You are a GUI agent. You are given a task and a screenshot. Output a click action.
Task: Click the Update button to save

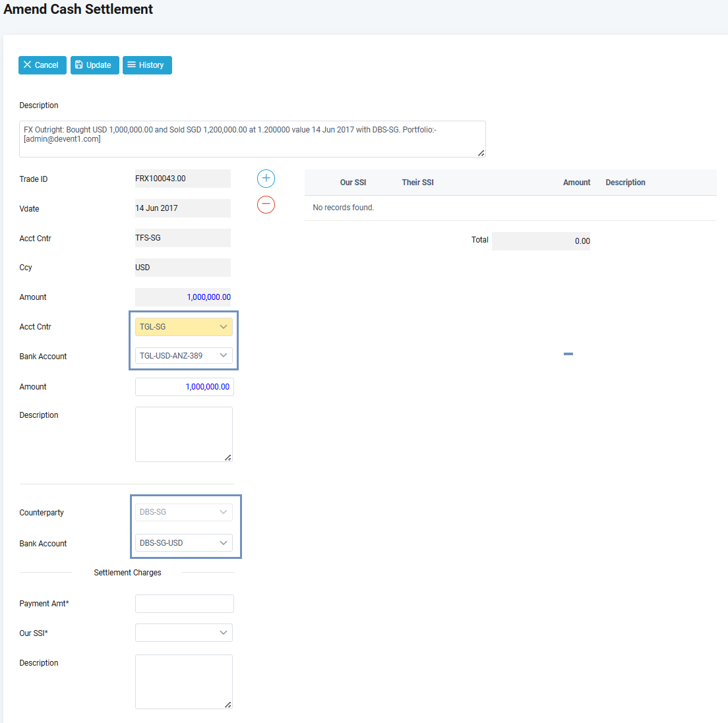94,65
